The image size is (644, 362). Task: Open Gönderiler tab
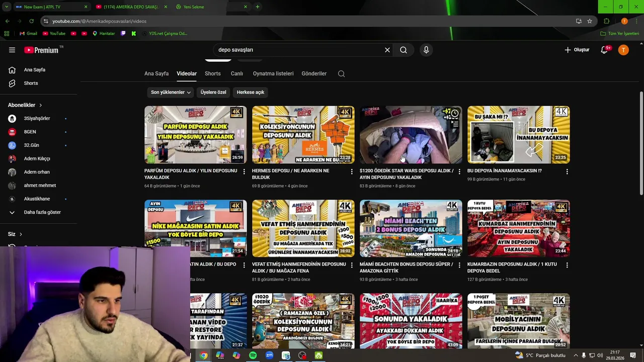coord(314,73)
